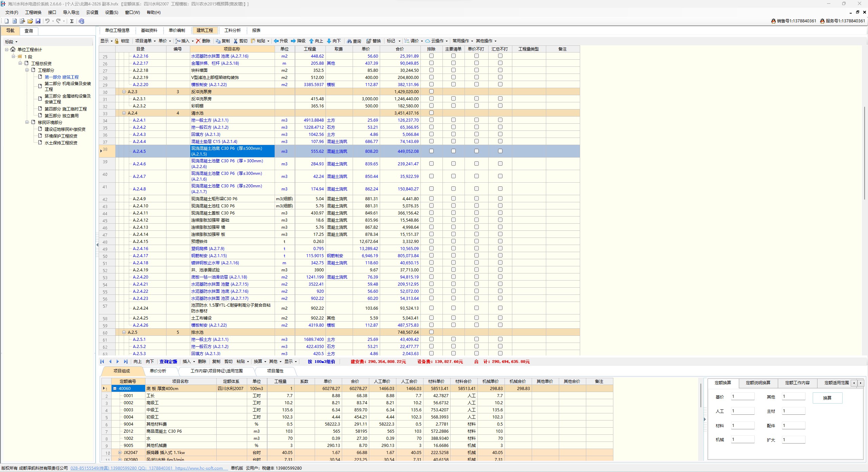Click the 替换 replace icon
The height and width of the screenshot is (472, 868).
(x=369, y=41)
